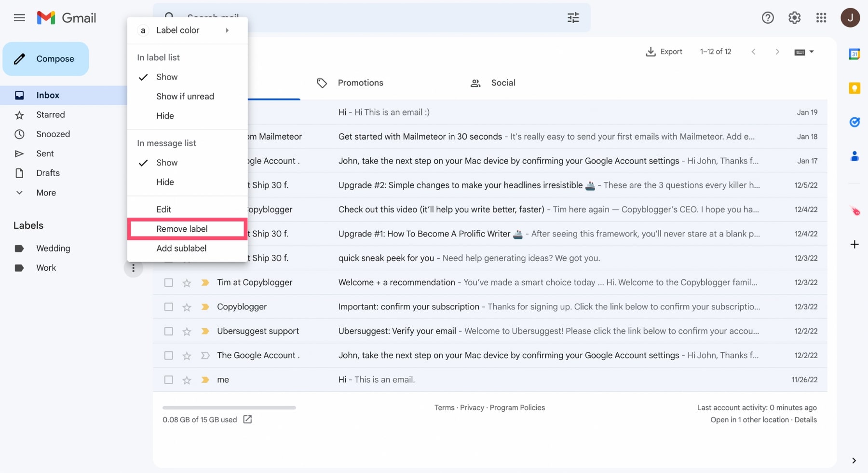This screenshot has width=868, height=473.
Task: Click the Terms link
Action: click(x=444, y=408)
